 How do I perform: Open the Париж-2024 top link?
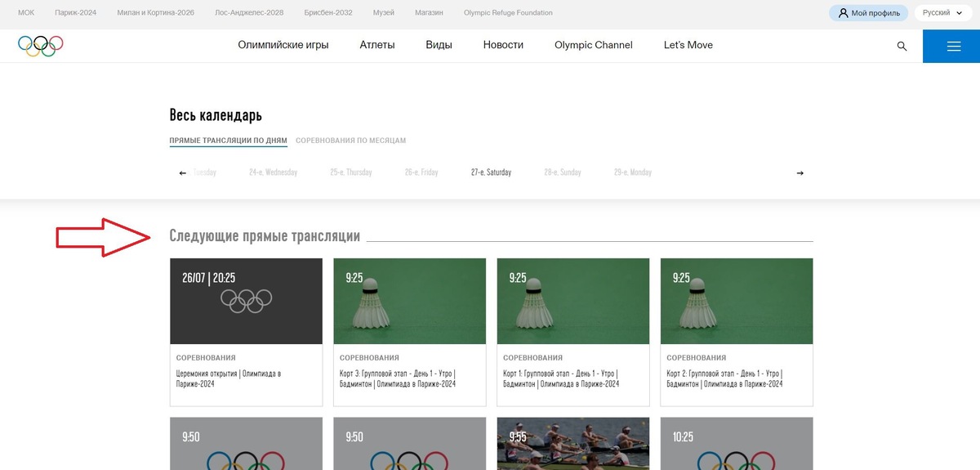[x=76, y=13]
